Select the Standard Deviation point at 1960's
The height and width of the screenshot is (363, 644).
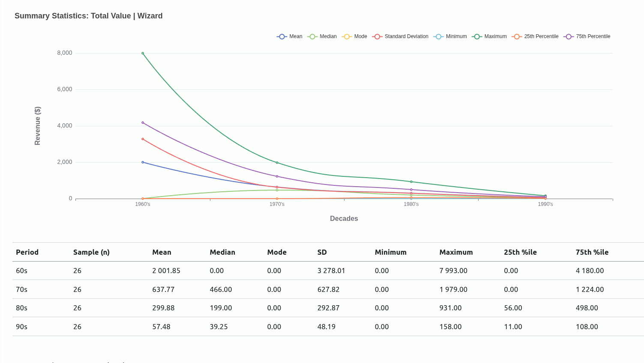tap(143, 139)
